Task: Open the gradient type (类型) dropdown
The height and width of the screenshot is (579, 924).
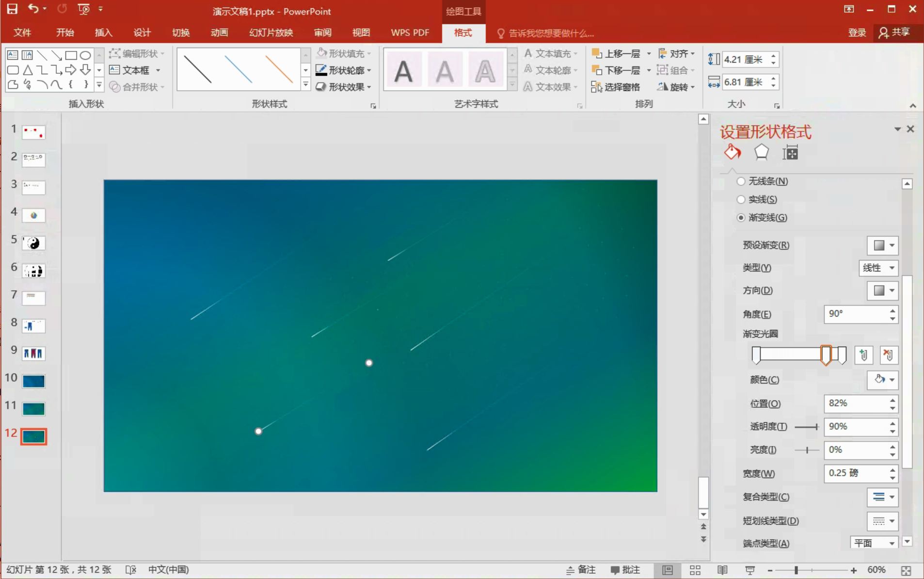Action: coord(878,268)
